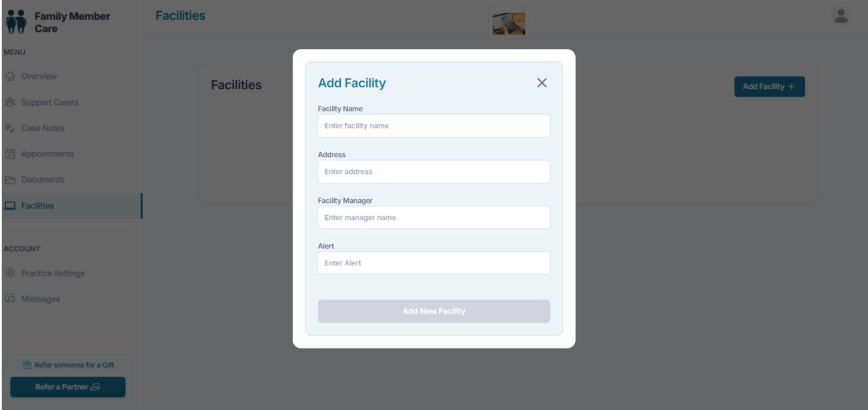The width and height of the screenshot is (868, 410).
Task: Click the Add Facility + button
Action: pyautogui.click(x=769, y=87)
